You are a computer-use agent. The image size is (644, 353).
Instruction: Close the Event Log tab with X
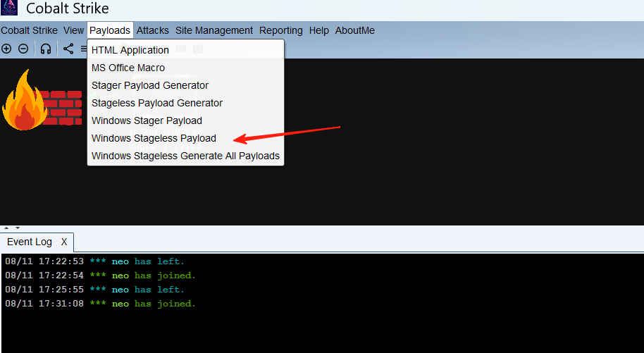(64, 242)
